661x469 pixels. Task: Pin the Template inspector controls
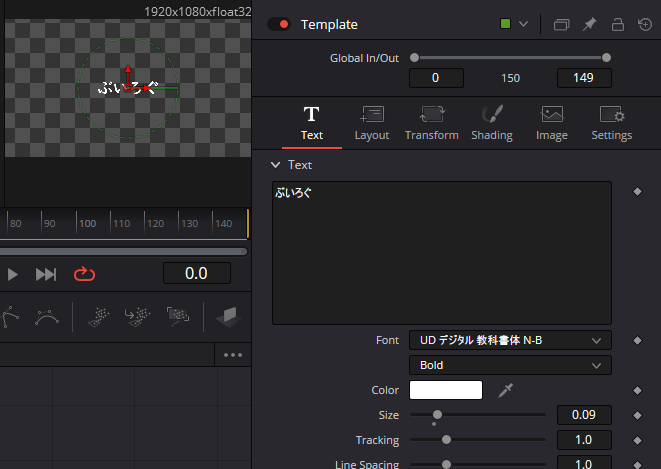[589, 24]
